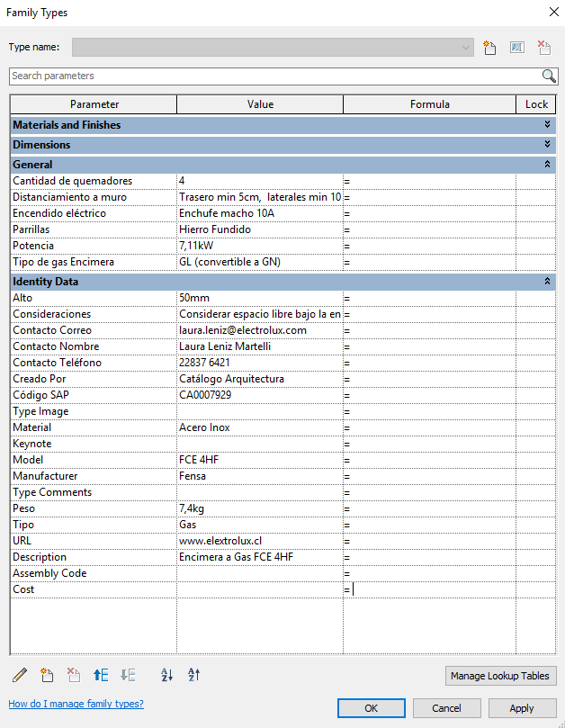Click the Lock column header
Viewport: 565px width, 728px height.
pyautogui.click(x=536, y=104)
